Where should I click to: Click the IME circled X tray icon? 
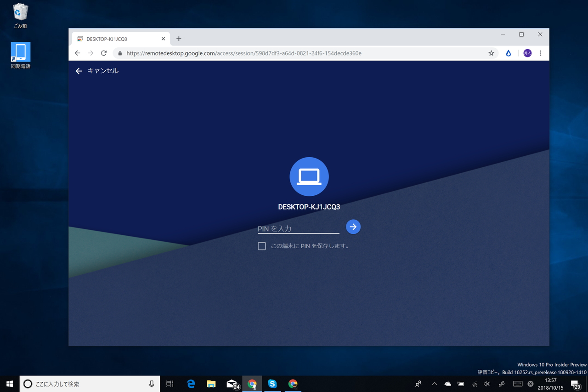pyautogui.click(x=530, y=384)
